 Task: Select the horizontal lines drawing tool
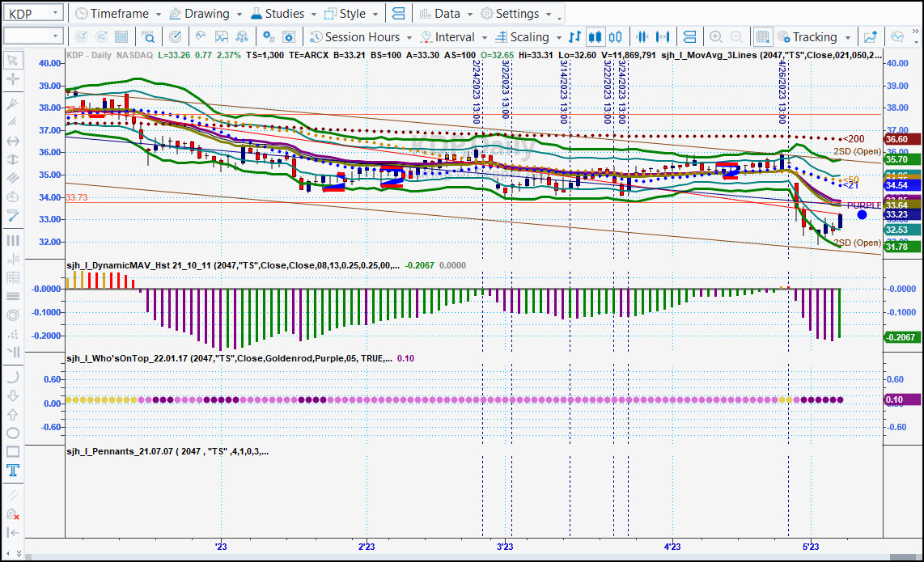tap(12, 296)
